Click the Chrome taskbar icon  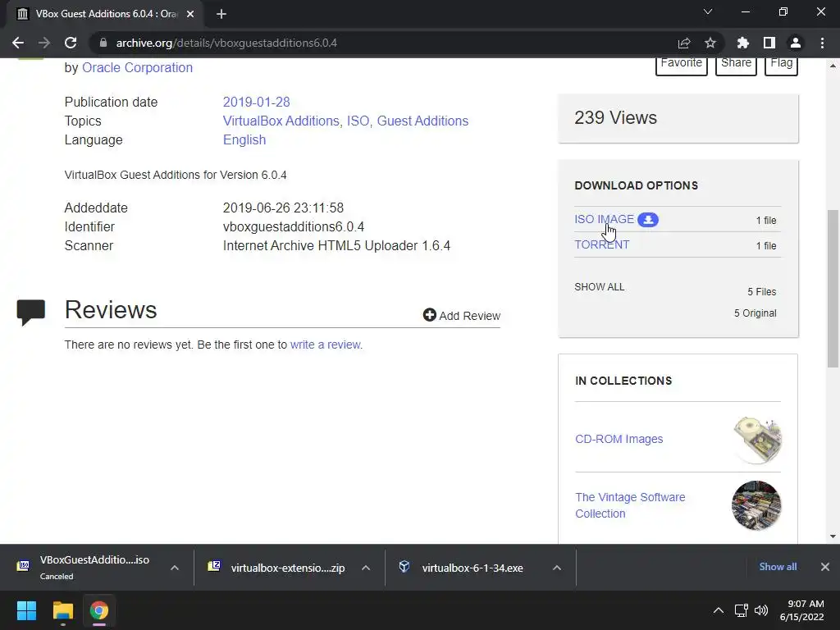99,610
